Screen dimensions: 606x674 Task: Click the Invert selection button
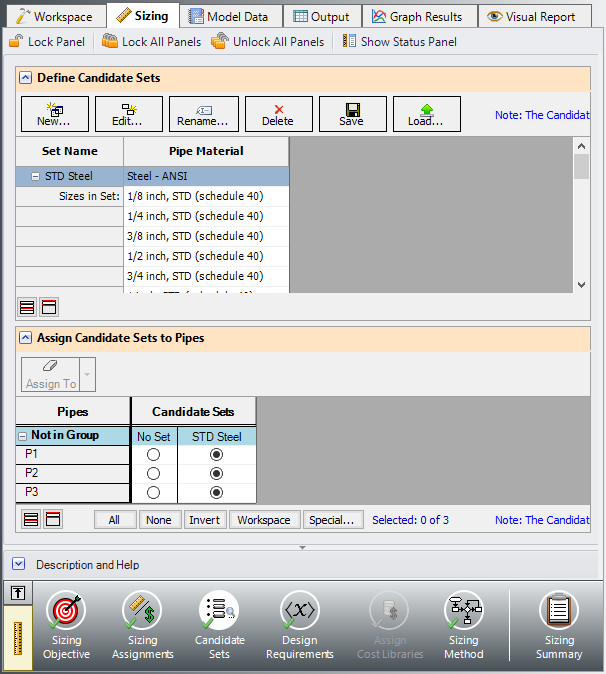(x=205, y=520)
